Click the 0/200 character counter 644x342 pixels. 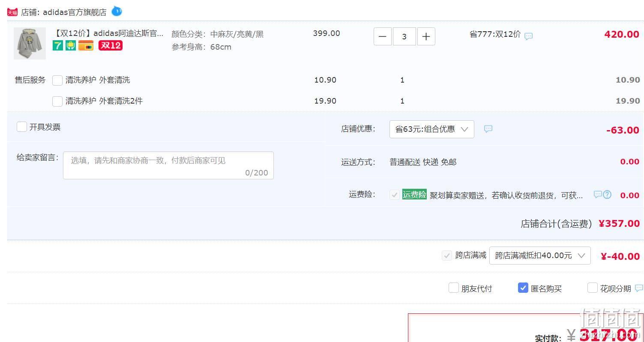pyautogui.click(x=257, y=173)
